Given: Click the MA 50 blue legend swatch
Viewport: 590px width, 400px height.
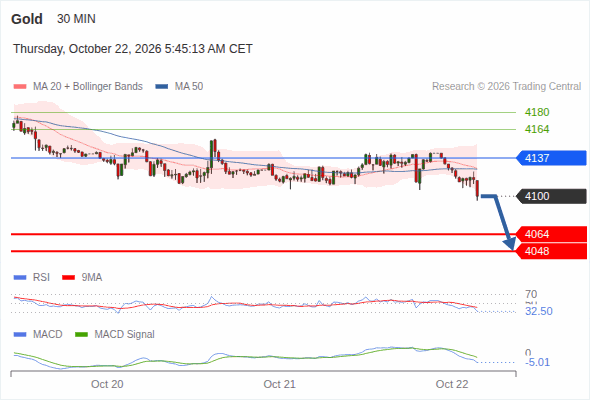Looking at the screenshot, I should tap(162, 87).
